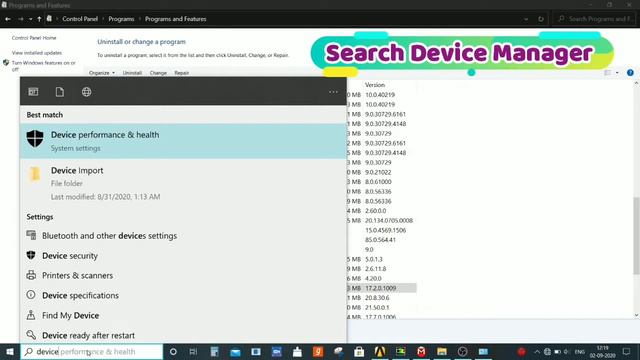The image size is (640, 360).
Task: Select the row with version 85.0.564.41
Action: (x=382, y=240)
